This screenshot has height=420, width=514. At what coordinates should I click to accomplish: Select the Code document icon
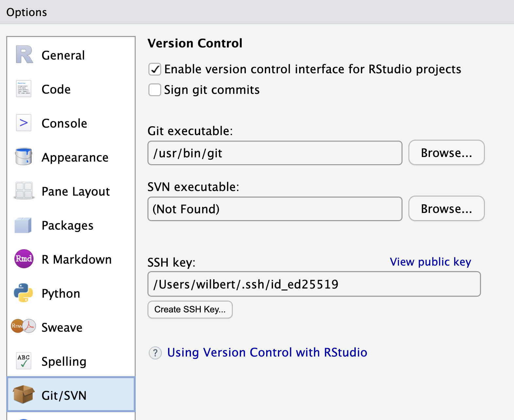[x=24, y=89]
